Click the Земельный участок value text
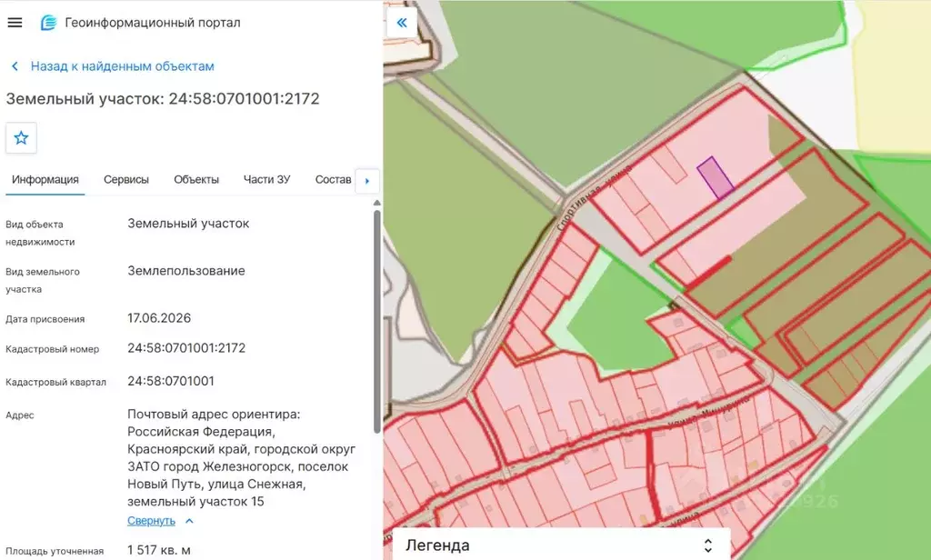This screenshot has height=560, width=931. (x=188, y=224)
